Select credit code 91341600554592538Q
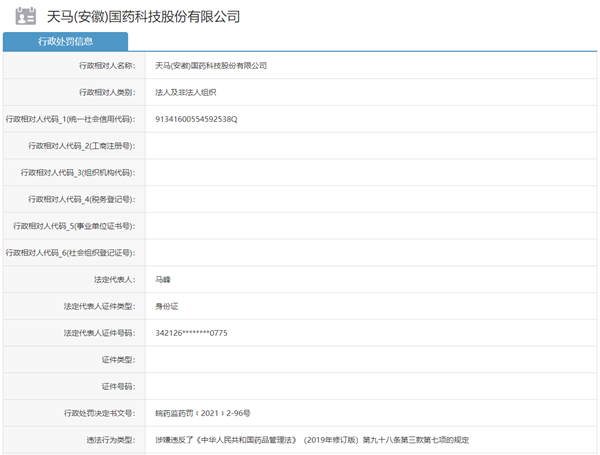The image size is (600, 455). point(196,119)
